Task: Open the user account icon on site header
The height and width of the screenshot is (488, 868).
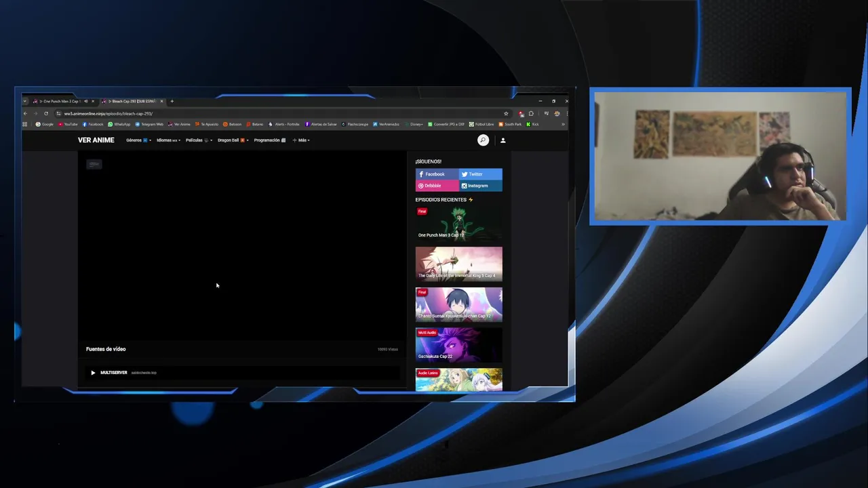Action: pyautogui.click(x=502, y=140)
